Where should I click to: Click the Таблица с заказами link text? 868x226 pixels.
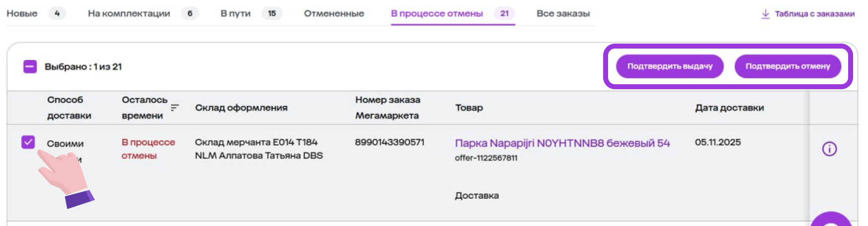pyautogui.click(x=814, y=14)
